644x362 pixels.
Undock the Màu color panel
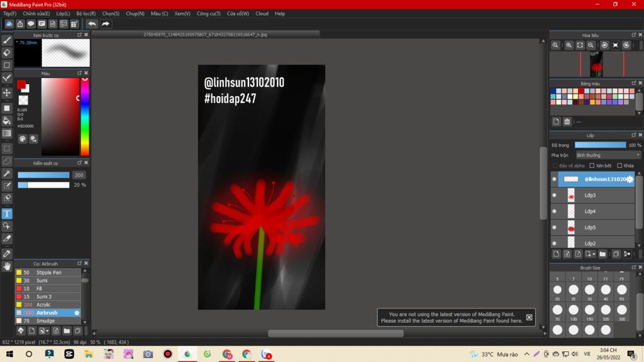[79, 73]
